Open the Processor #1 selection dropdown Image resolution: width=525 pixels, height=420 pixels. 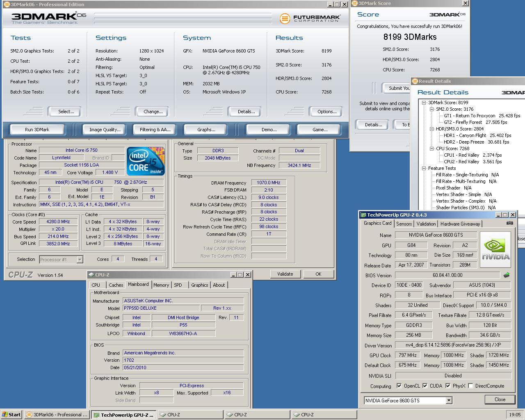coord(80,259)
